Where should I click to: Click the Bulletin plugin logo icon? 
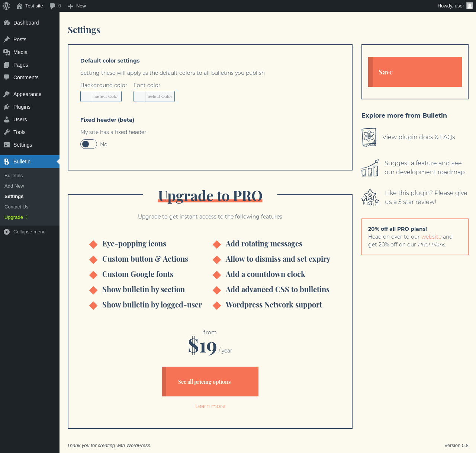click(7, 162)
